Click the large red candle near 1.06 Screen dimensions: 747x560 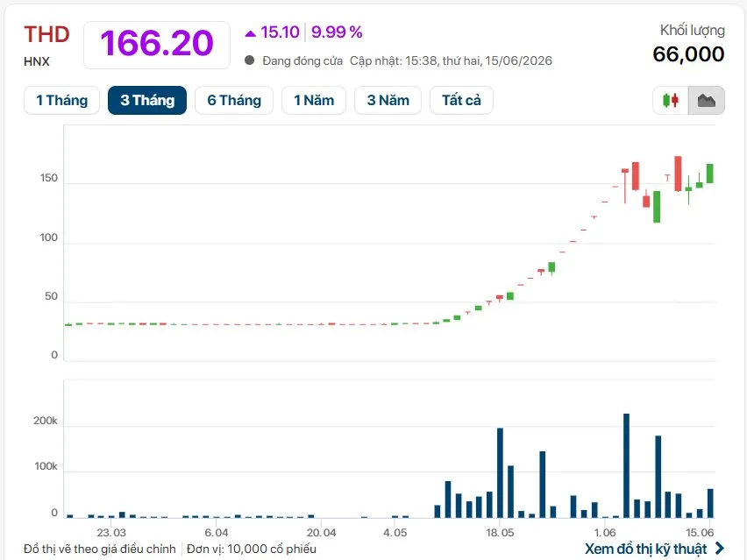[636, 176]
